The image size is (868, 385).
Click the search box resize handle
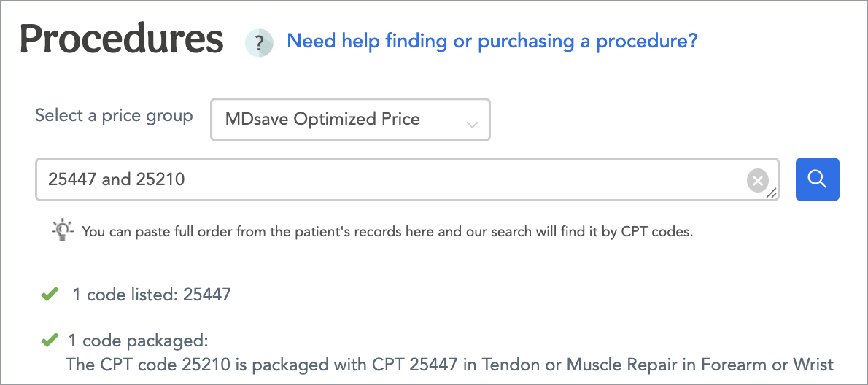pos(772,193)
